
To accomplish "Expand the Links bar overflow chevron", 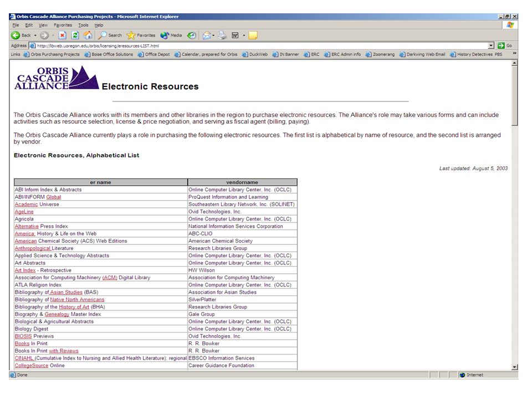I will 514,54.
